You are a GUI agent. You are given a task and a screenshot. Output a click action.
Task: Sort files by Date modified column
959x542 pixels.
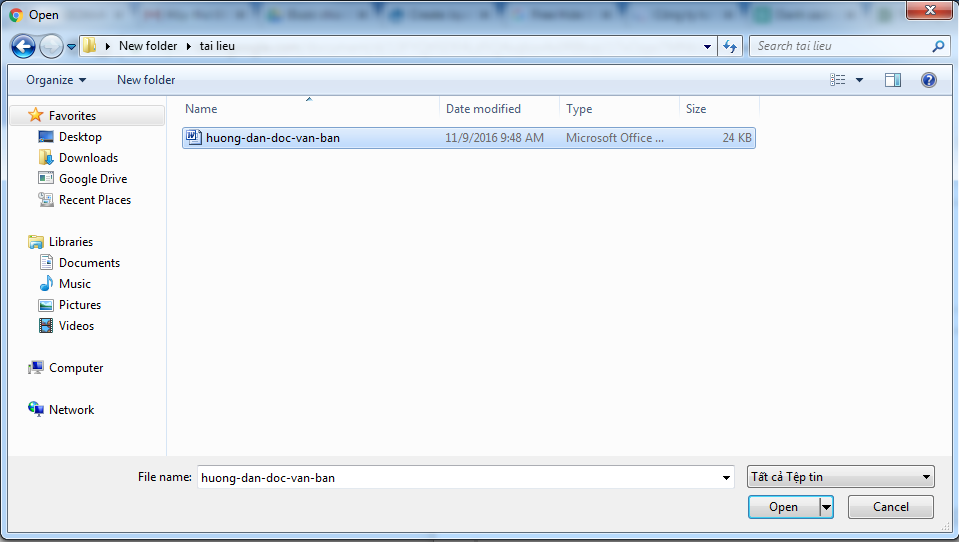click(x=483, y=109)
